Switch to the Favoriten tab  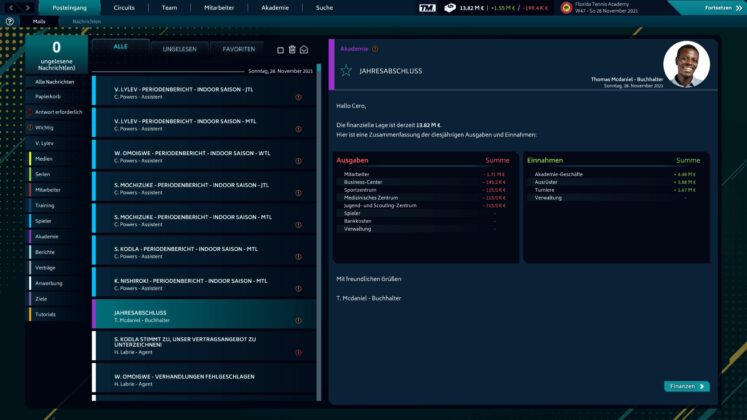coord(239,49)
